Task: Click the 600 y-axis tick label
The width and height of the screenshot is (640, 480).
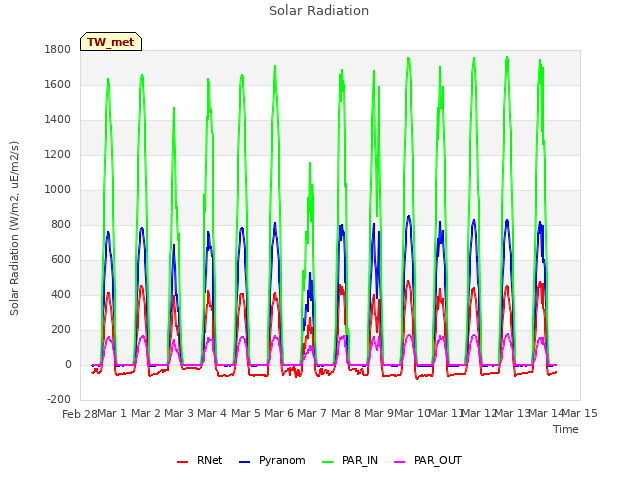Action: pyautogui.click(x=61, y=260)
